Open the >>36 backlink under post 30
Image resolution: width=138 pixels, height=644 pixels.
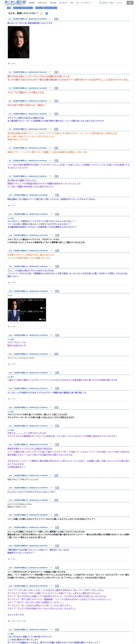18,621
